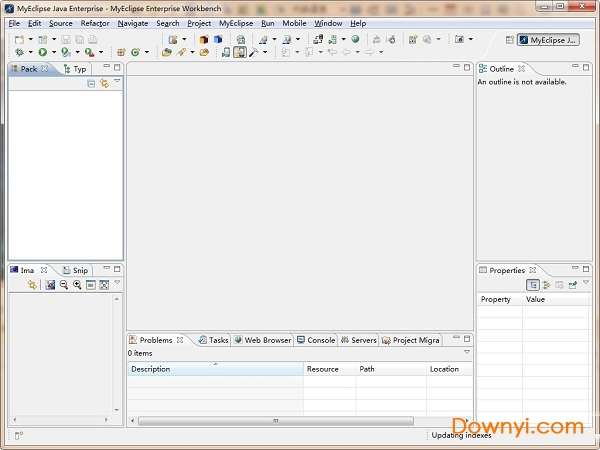600x450 pixels.
Task: Click the New file wizard icon
Action: [19, 39]
